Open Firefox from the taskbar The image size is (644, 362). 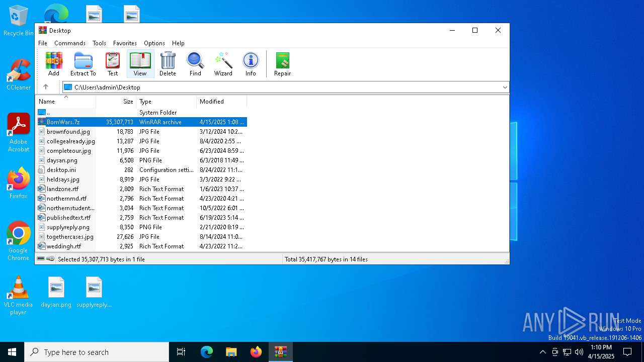click(x=256, y=352)
